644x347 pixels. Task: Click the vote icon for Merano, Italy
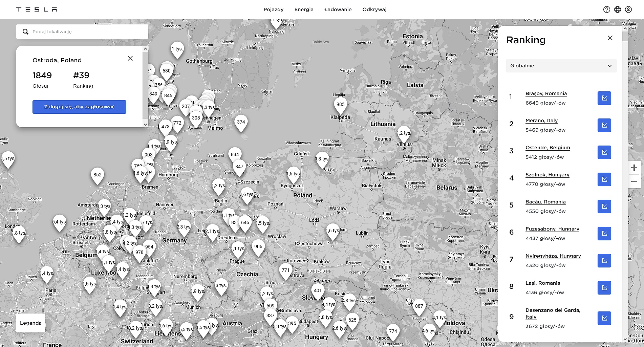(x=604, y=125)
